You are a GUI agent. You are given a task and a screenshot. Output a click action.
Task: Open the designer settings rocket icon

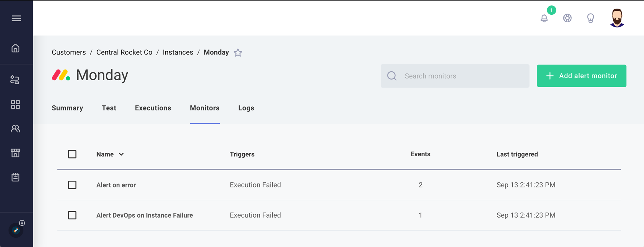click(x=16, y=230)
